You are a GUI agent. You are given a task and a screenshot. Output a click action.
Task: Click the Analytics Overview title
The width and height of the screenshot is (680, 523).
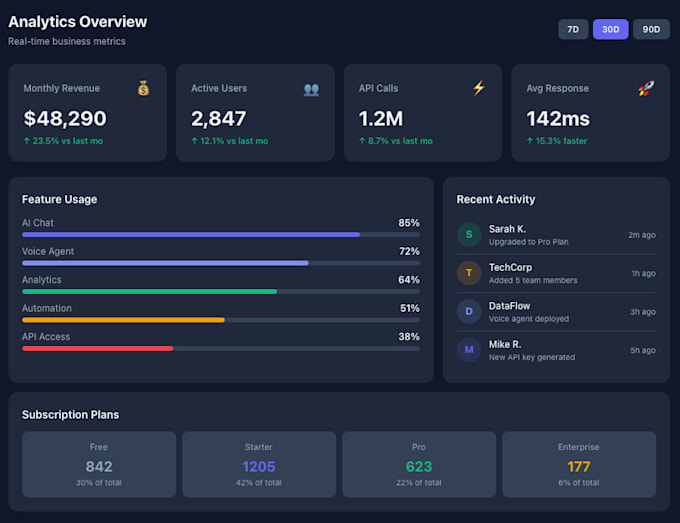pos(78,22)
